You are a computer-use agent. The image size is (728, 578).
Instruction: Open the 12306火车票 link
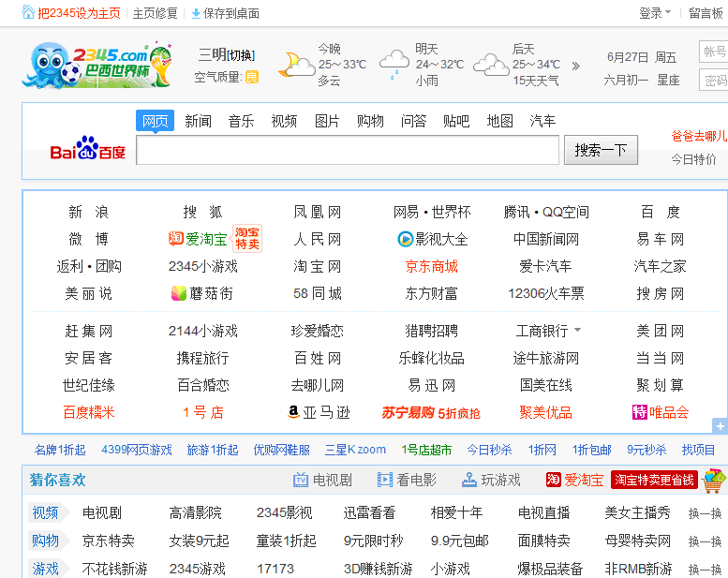tap(546, 293)
